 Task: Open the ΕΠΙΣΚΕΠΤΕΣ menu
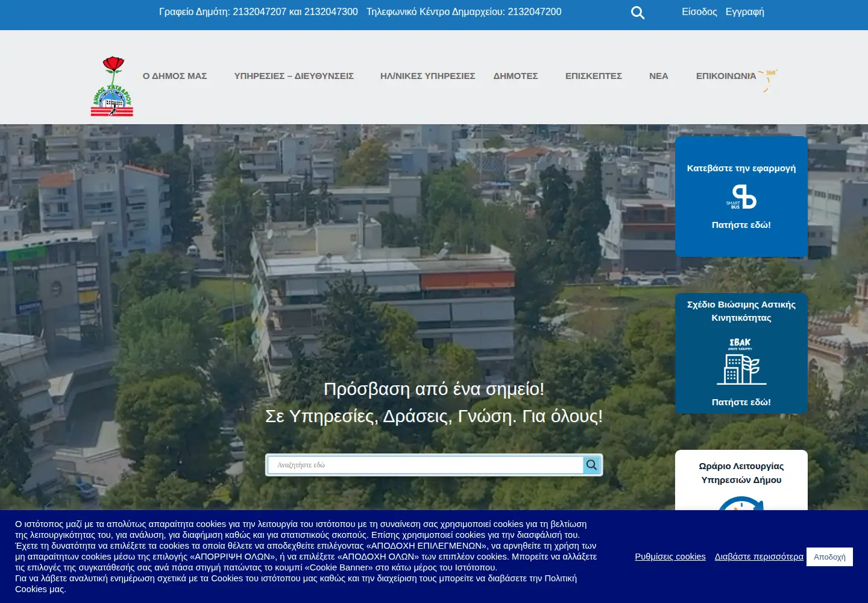[x=594, y=76]
